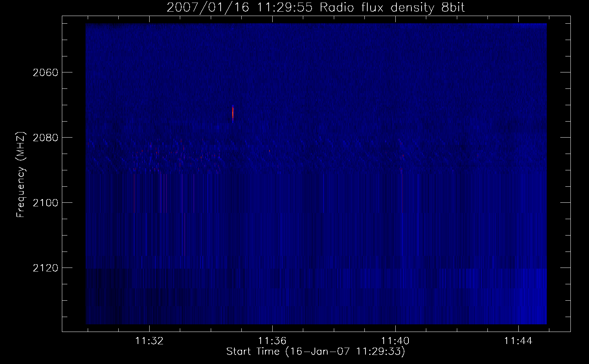Viewport: 589px width, 364px height.
Task: Click the 2120 frequency tick label
Action: coord(46,268)
